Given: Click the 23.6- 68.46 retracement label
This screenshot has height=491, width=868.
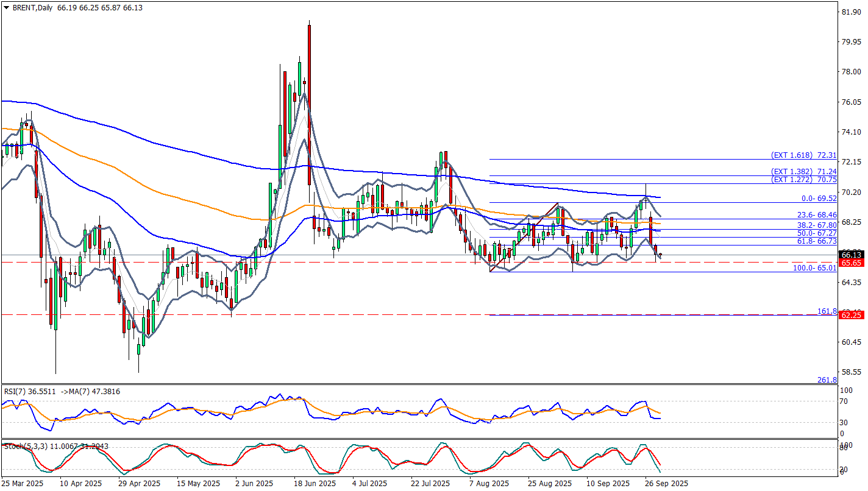Looking at the screenshot, I should point(817,215).
